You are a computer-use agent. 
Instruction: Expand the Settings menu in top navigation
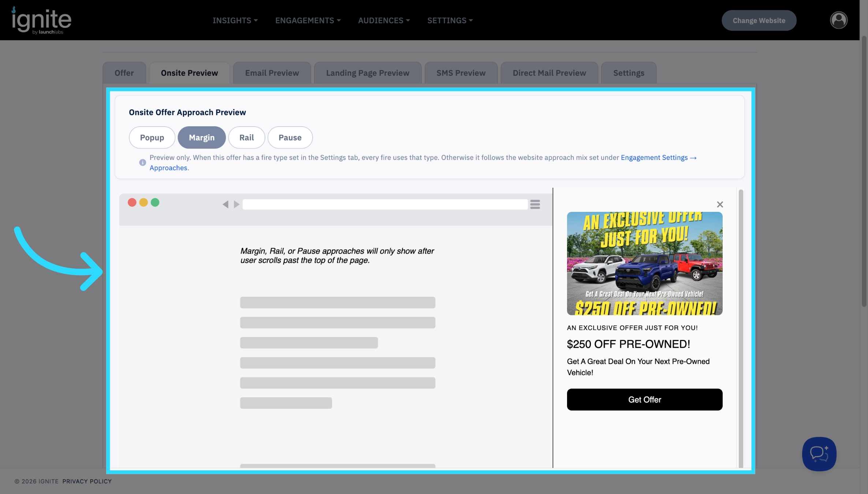pyautogui.click(x=450, y=20)
